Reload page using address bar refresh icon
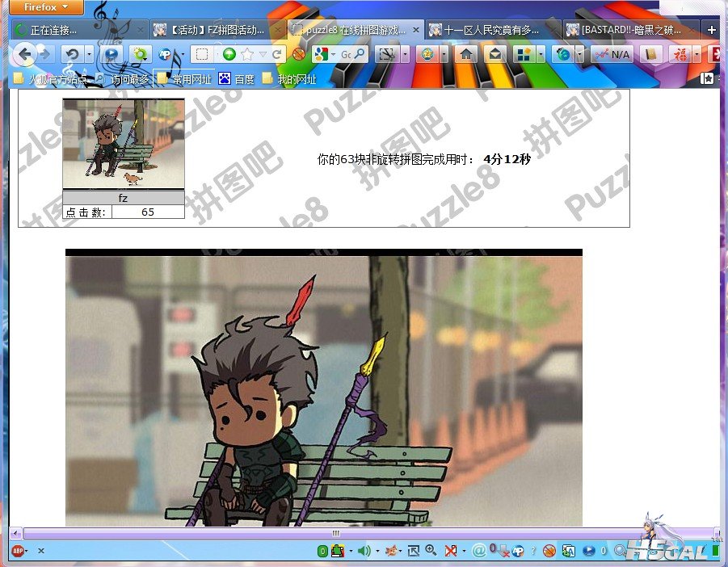The image size is (728, 567). pos(276,54)
